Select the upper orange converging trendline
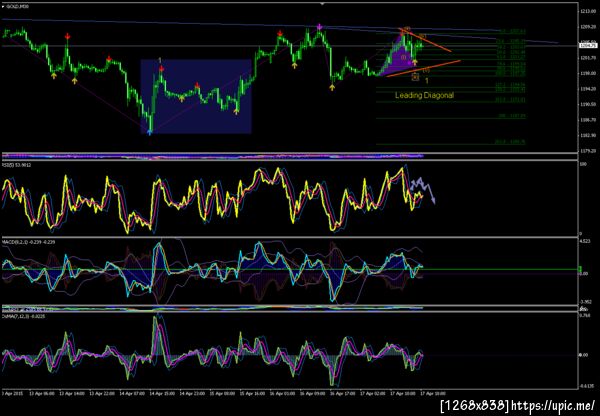The height and width of the screenshot is (416, 600). tap(425, 40)
